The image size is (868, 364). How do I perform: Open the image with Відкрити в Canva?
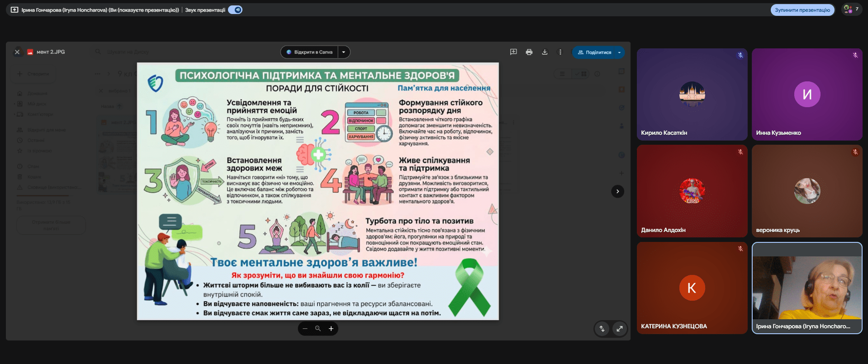coord(309,52)
